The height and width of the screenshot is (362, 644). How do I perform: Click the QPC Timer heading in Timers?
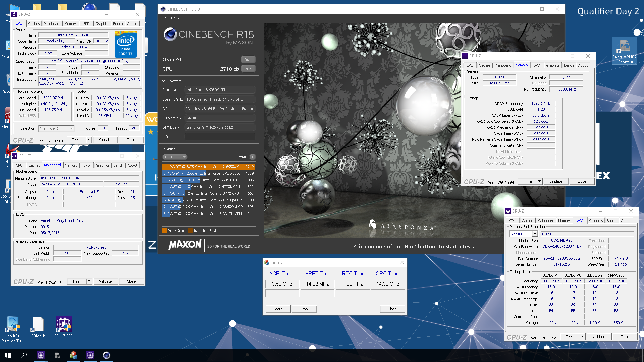point(388,274)
